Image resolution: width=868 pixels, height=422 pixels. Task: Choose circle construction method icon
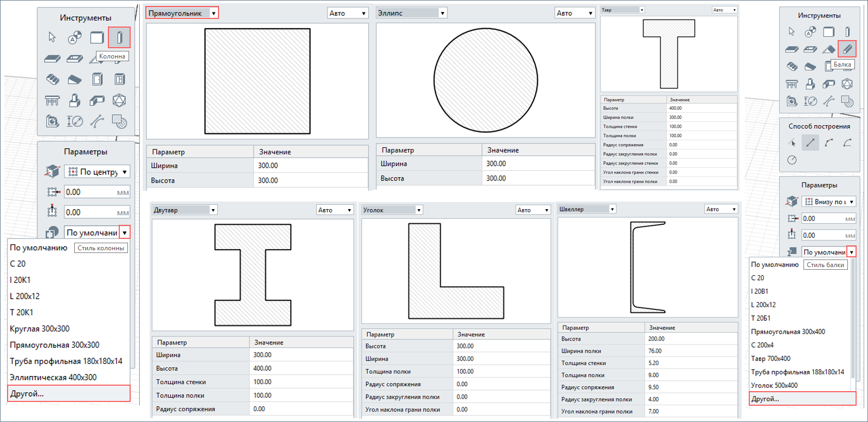pos(792,160)
